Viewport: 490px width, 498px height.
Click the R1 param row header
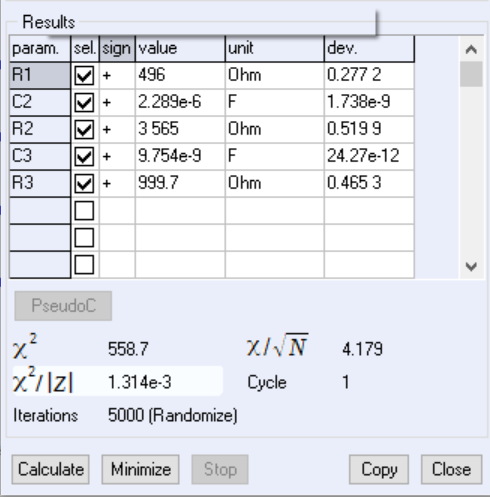40,75
